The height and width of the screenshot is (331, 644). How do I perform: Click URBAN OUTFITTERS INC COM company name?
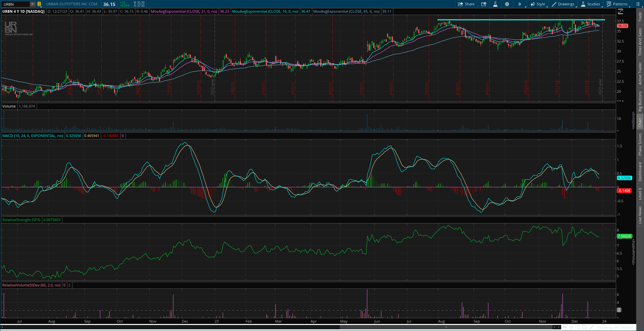tap(72, 4)
